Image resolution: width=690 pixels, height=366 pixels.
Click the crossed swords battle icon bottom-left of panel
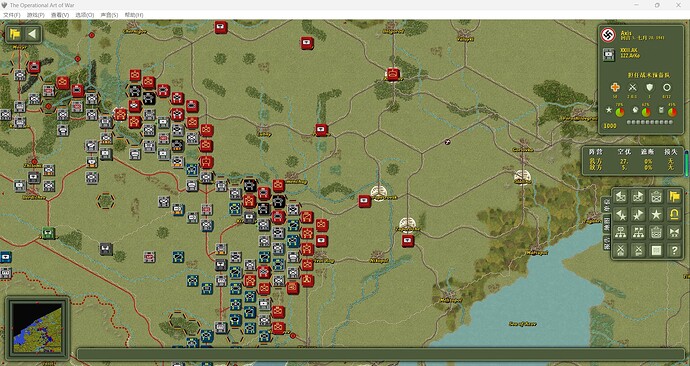tap(620, 251)
